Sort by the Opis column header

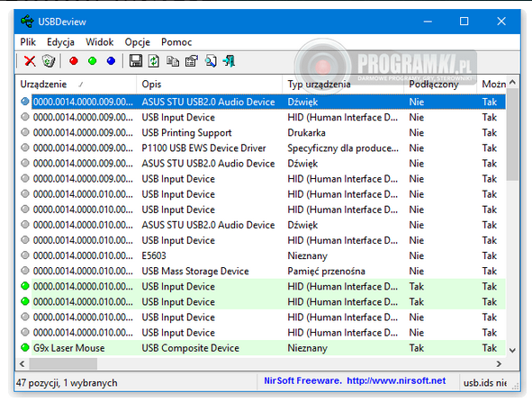pyautogui.click(x=209, y=84)
